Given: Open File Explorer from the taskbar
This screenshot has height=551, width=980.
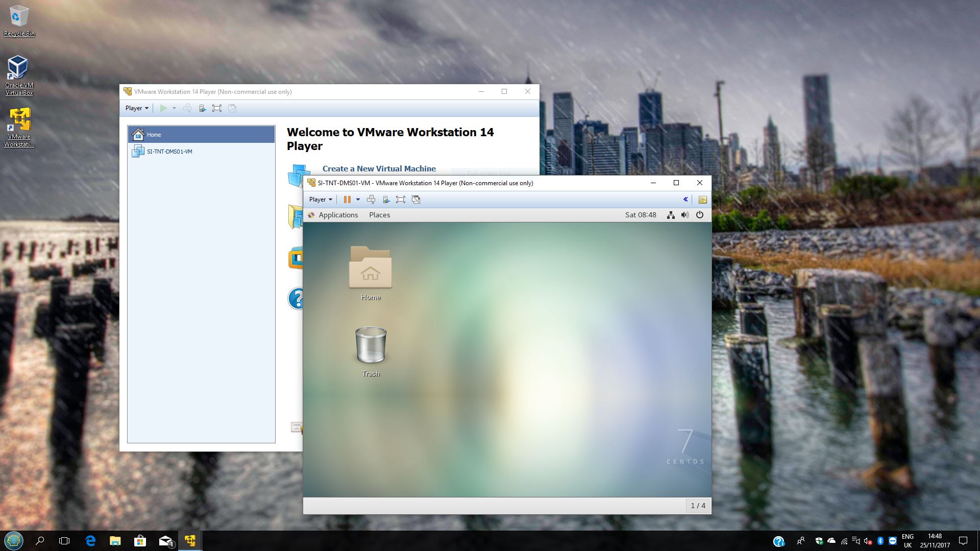Looking at the screenshot, I should 115,541.
